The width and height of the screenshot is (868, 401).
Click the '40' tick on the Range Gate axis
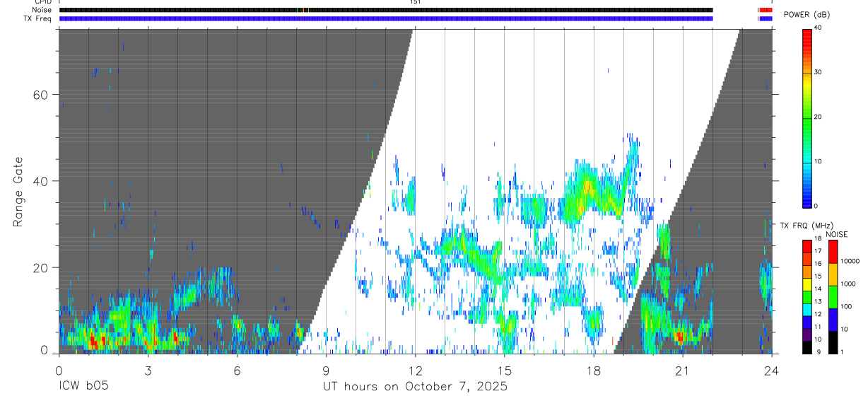pyautogui.click(x=42, y=181)
